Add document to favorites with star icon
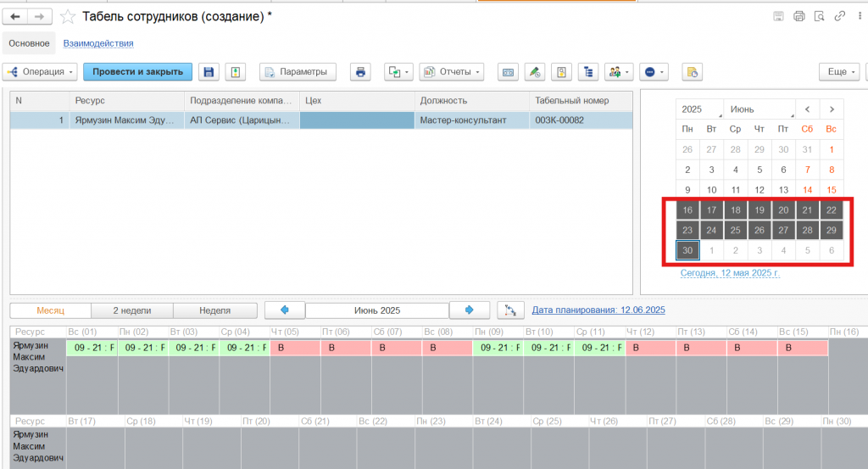868x469 pixels. point(68,17)
